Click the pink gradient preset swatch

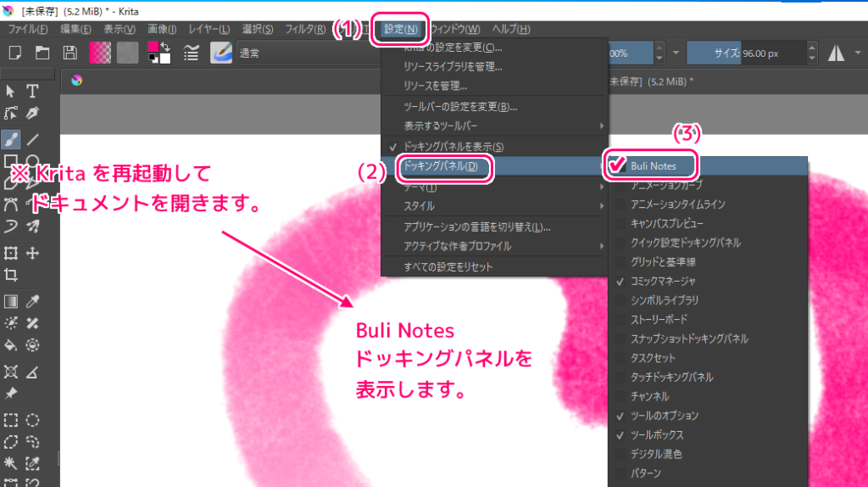point(100,53)
